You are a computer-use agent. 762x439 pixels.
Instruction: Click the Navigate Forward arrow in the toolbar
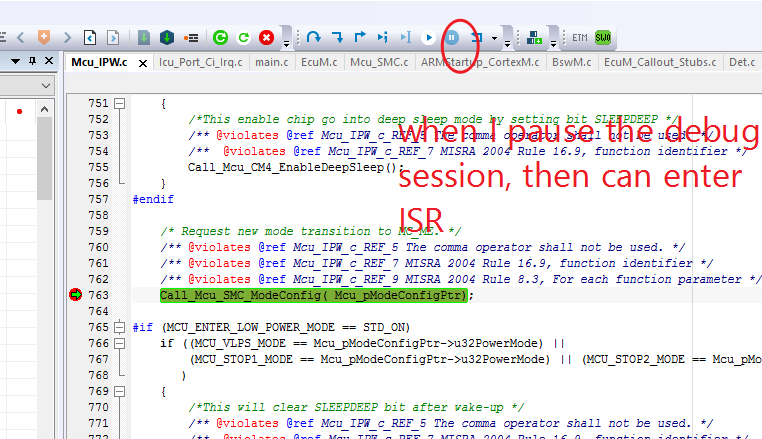[x=67, y=37]
